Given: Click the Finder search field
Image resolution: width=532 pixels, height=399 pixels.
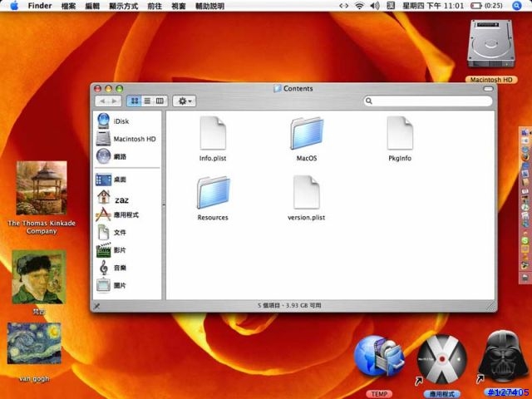Looking at the screenshot, I should (x=428, y=101).
